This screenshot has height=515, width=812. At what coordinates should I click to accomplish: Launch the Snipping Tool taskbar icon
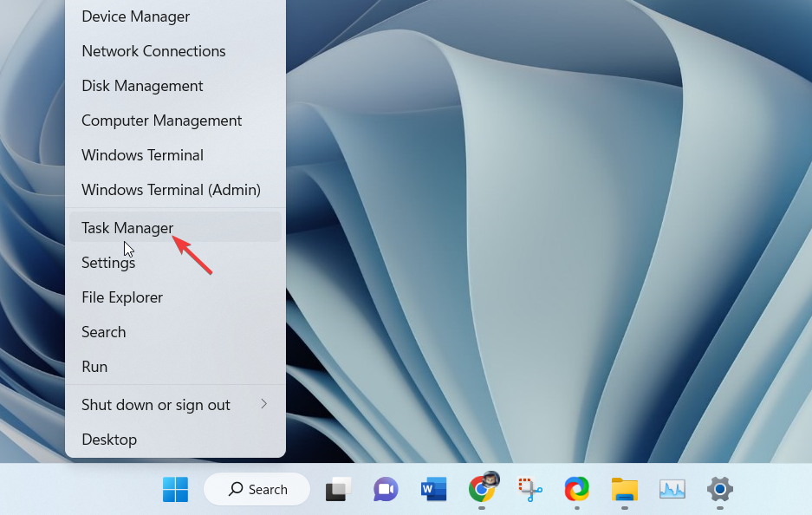[529, 489]
